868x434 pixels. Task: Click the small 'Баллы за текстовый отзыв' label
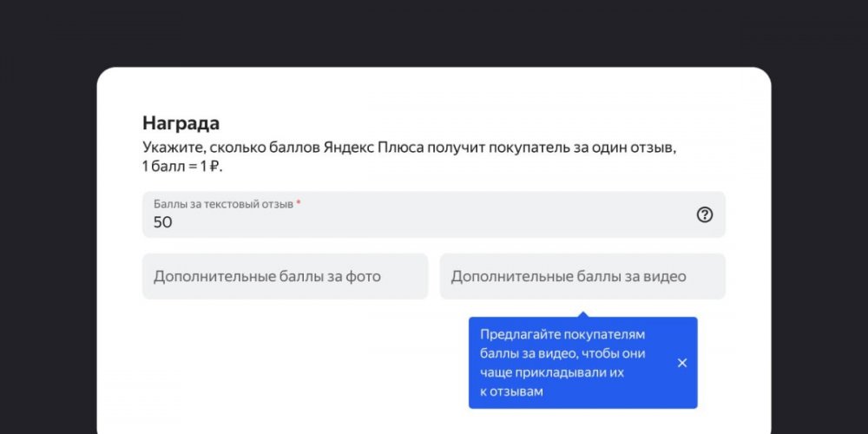point(224,204)
